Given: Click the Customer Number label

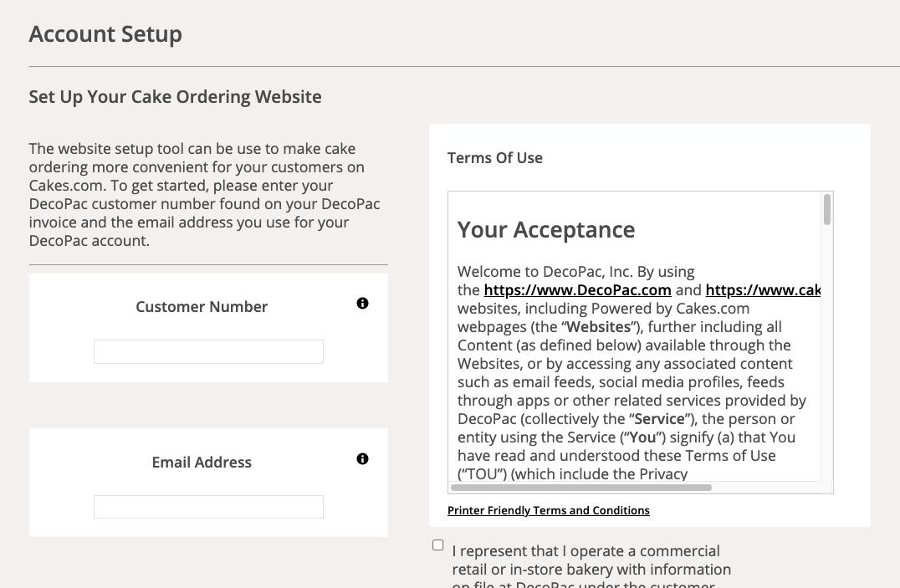Looking at the screenshot, I should (x=202, y=307).
